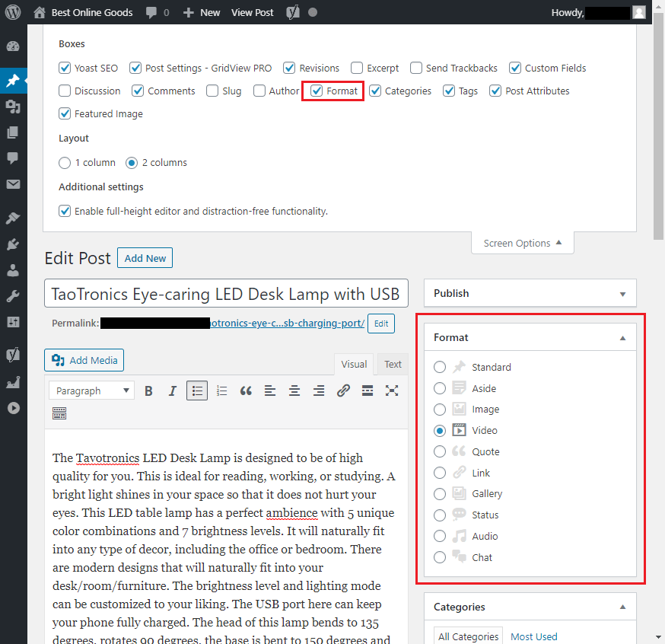Open Comments from the sidebar speech bubble
This screenshot has width=665, height=644.
tap(13, 158)
